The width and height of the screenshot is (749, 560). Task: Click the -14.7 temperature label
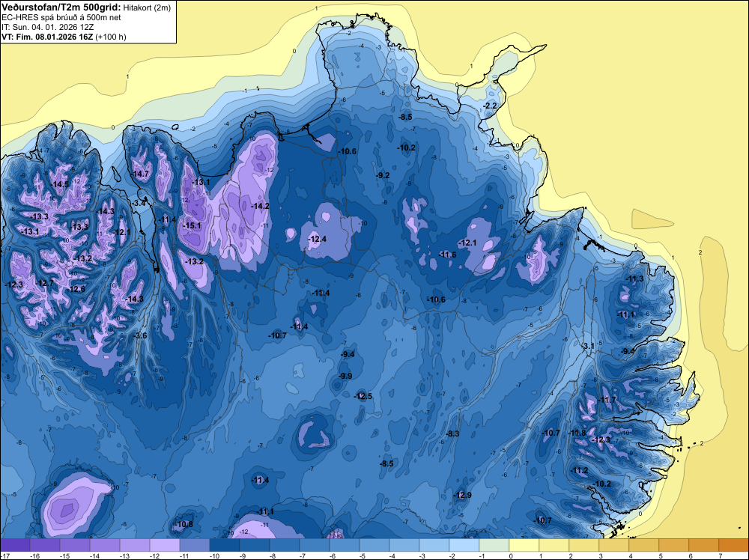[x=141, y=174]
